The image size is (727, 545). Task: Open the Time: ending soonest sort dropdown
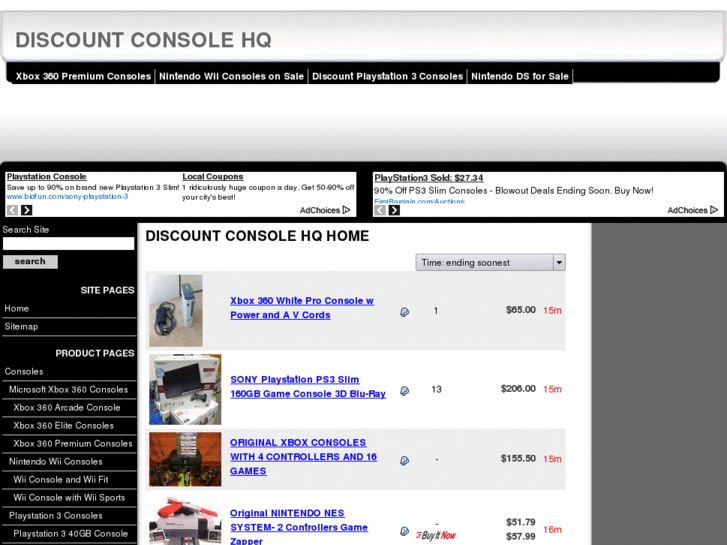(x=491, y=263)
